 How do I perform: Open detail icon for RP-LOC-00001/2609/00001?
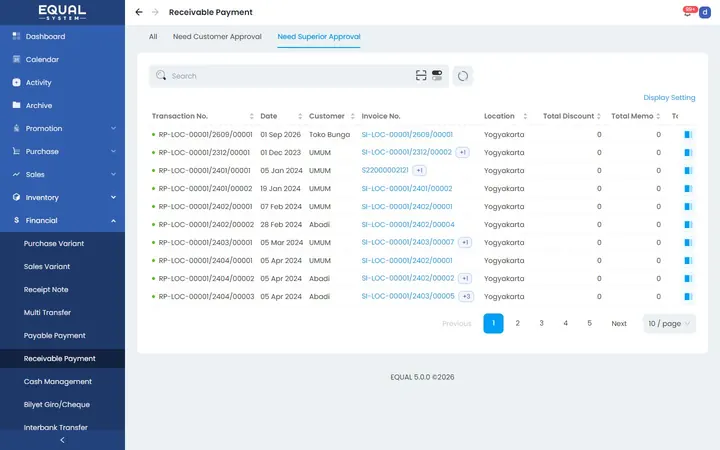(x=688, y=135)
